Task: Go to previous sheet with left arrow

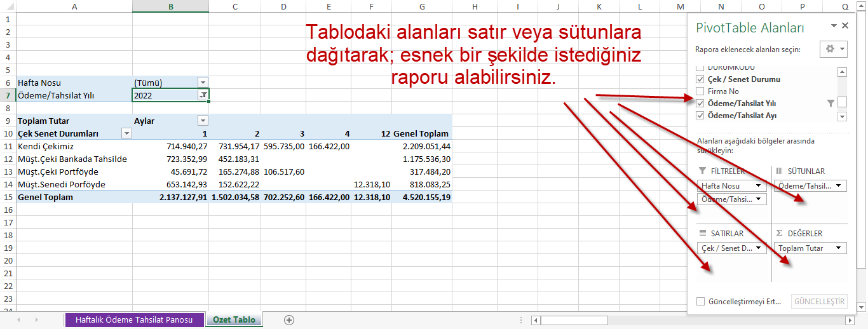Action: click(18, 319)
